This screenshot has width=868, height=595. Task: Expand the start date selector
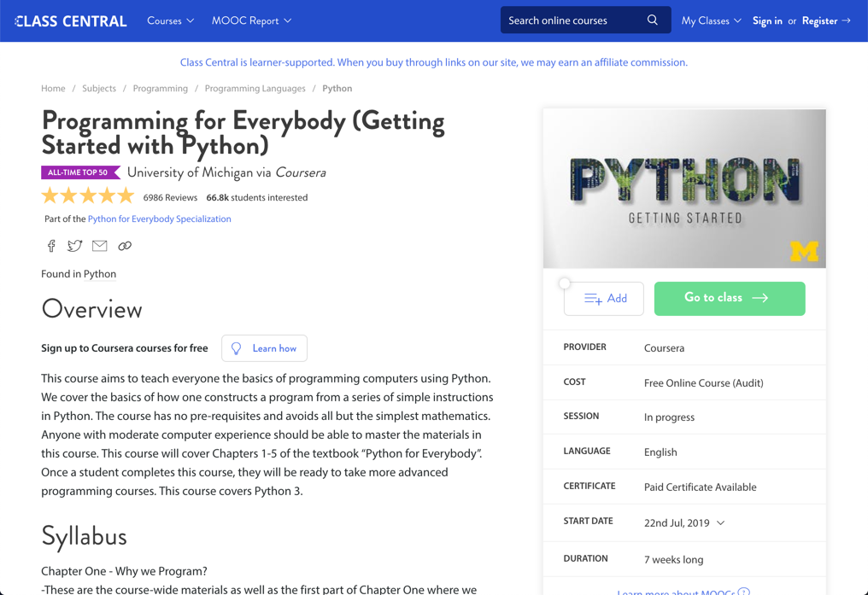(x=720, y=522)
